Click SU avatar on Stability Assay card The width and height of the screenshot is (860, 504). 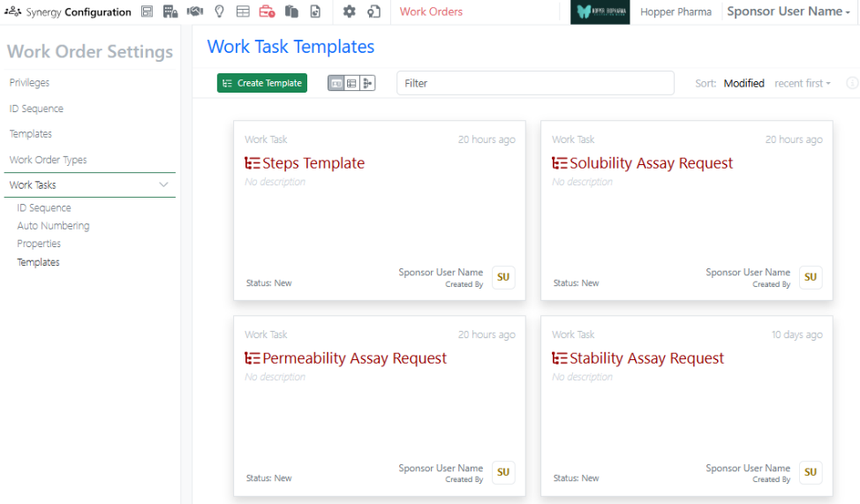(x=811, y=472)
